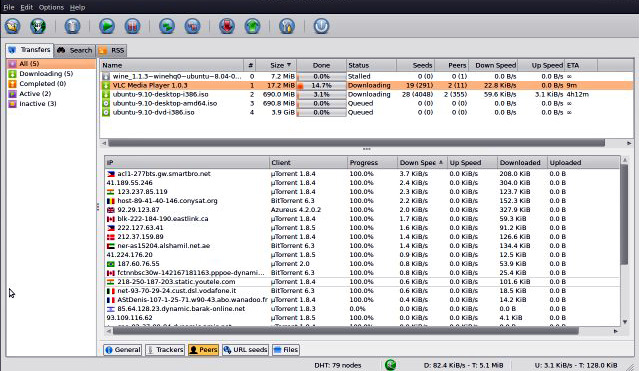Sort peers by the Downloaded column header
The width and height of the screenshot is (639, 371).
tap(522, 162)
